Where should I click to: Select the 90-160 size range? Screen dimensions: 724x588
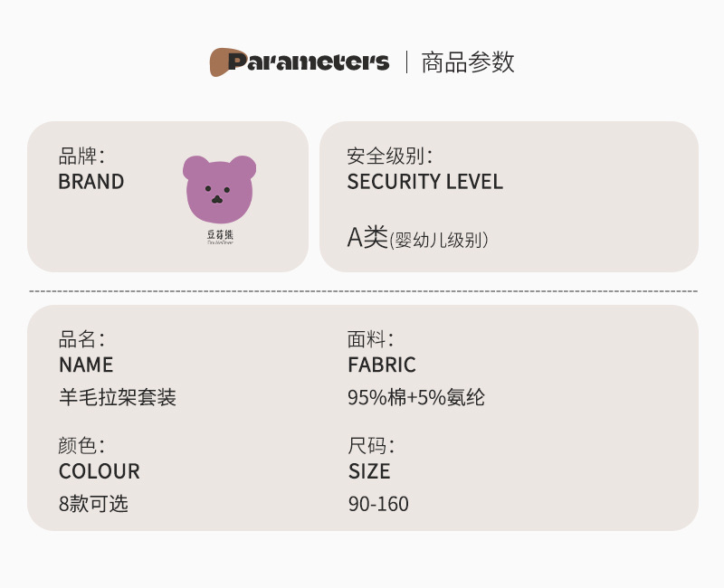(378, 504)
